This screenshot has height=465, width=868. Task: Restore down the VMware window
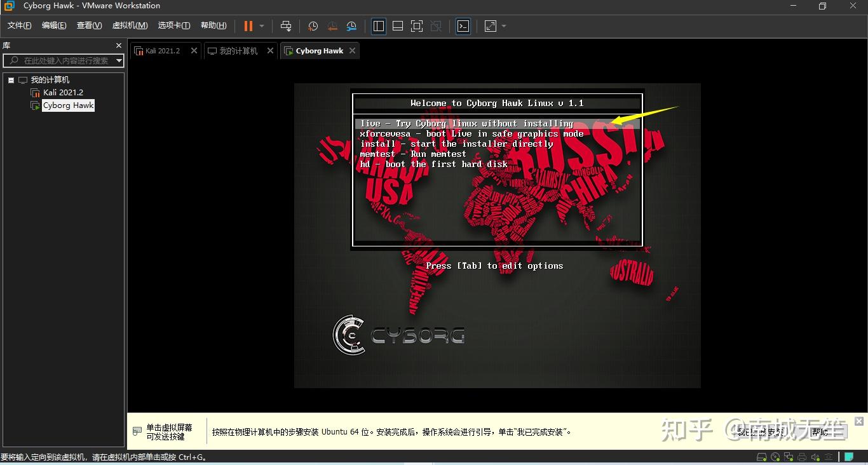(x=822, y=6)
